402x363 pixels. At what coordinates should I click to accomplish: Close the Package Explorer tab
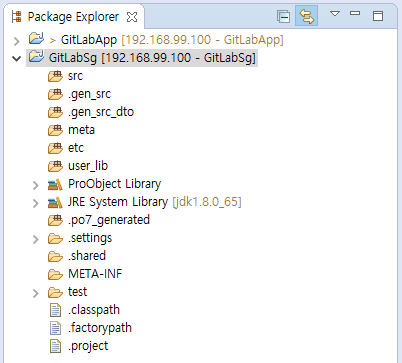[132, 17]
